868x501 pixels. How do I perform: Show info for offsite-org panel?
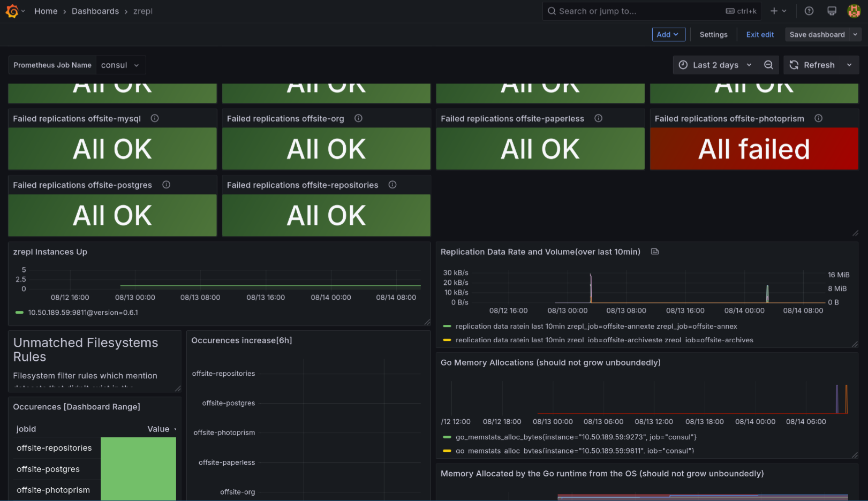[x=358, y=118]
